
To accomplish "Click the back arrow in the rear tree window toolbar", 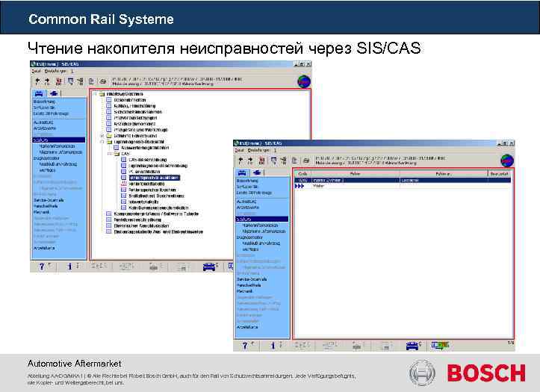I will pos(37,81).
